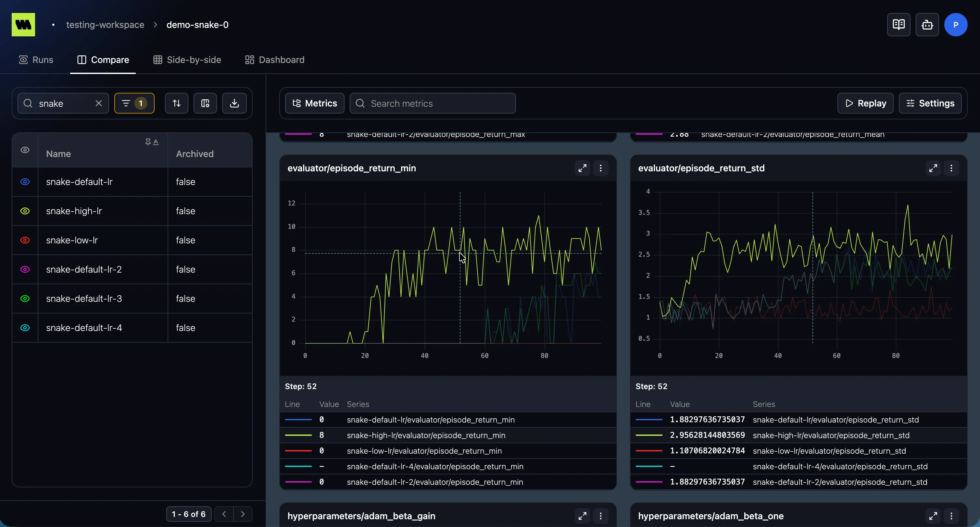The height and width of the screenshot is (527, 980).
Task: Open the testing-workspace breadcrumb link
Action: 106,25
